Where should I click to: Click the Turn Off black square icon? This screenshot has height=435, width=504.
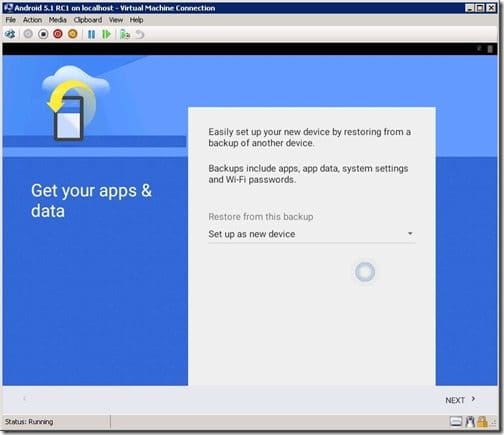coord(43,34)
